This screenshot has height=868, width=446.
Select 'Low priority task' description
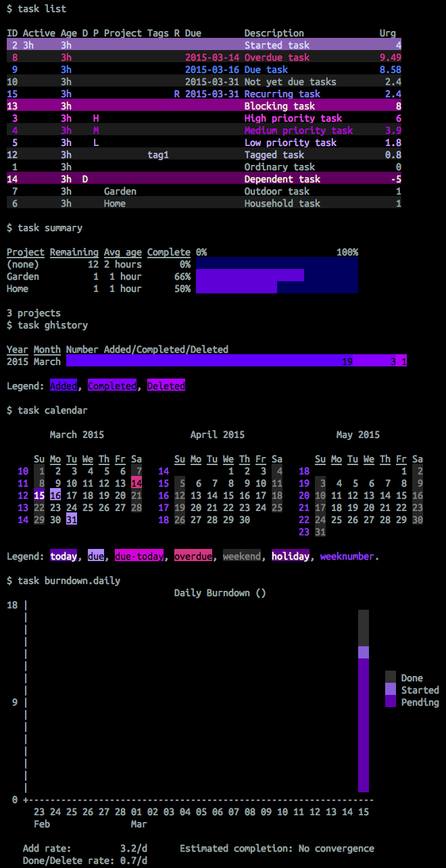pyautogui.click(x=290, y=143)
